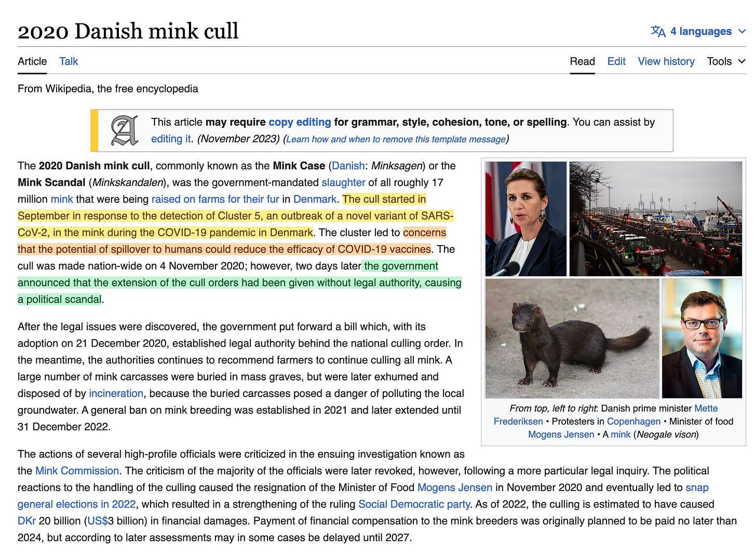Switch to the Article tab
The width and height of the screenshot is (756, 559).
tap(32, 61)
